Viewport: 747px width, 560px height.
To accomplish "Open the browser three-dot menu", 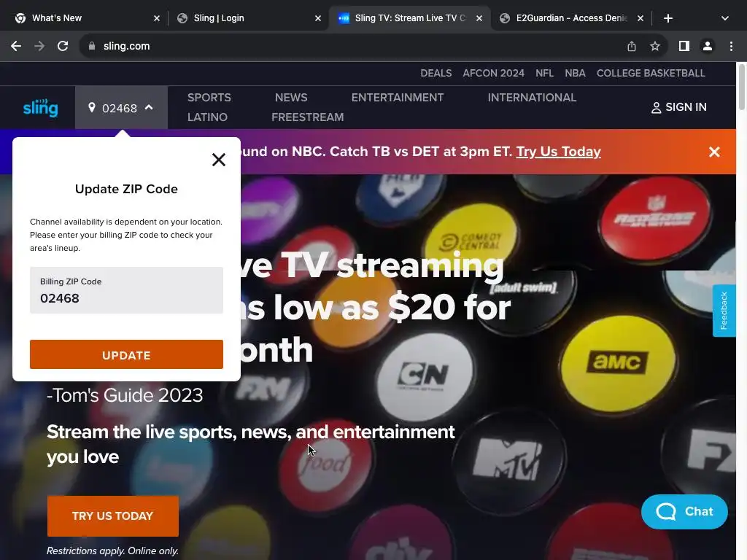I will pyautogui.click(x=731, y=46).
